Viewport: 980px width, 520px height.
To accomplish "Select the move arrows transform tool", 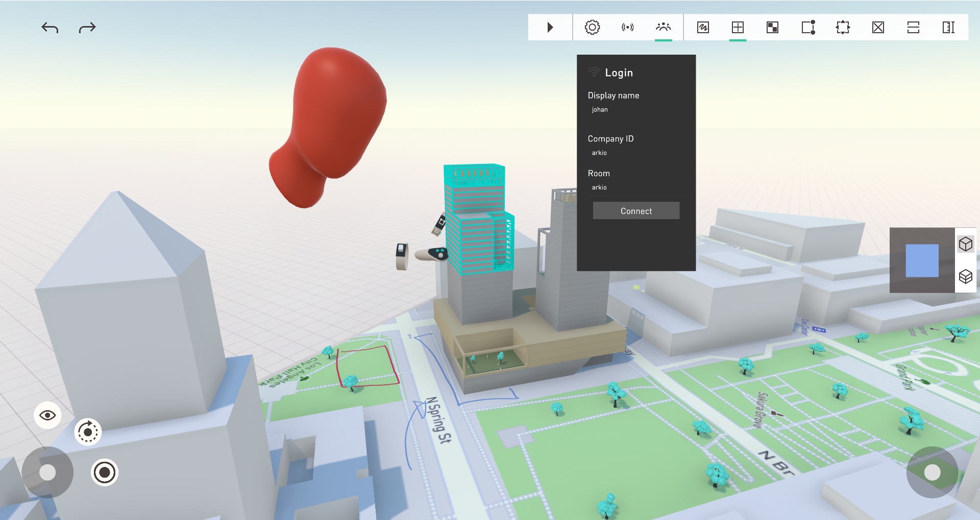I will click(843, 28).
